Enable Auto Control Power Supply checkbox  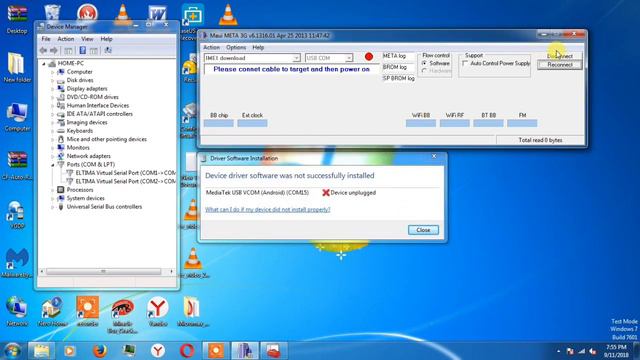pos(465,63)
